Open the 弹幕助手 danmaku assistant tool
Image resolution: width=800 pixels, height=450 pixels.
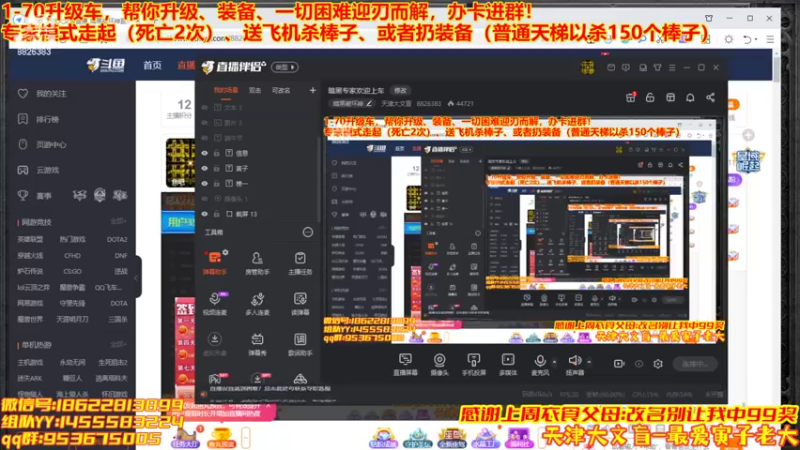click(215, 262)
